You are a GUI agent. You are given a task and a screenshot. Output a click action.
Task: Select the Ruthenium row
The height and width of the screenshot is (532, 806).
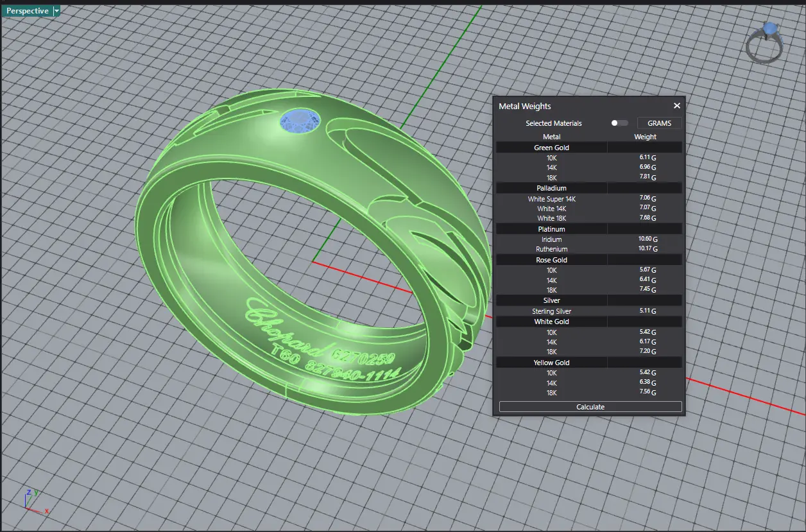pos(589,249)
